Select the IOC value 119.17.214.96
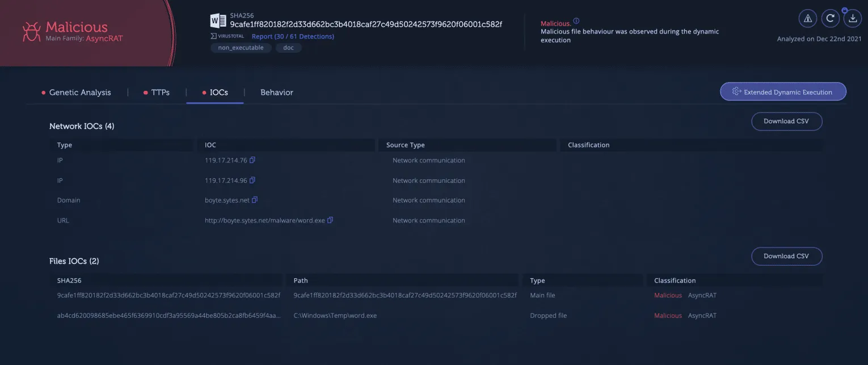The image size is (868, 365). 226,181
